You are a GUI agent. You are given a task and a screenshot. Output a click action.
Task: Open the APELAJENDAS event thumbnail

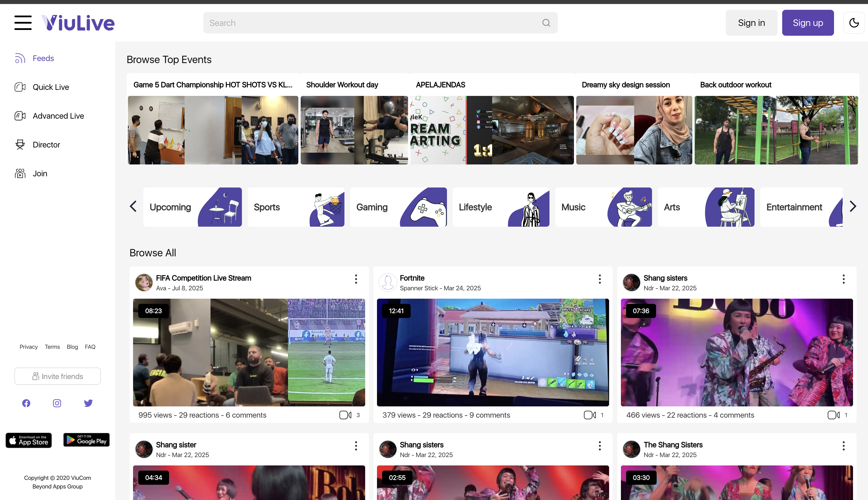click(492, 130)
